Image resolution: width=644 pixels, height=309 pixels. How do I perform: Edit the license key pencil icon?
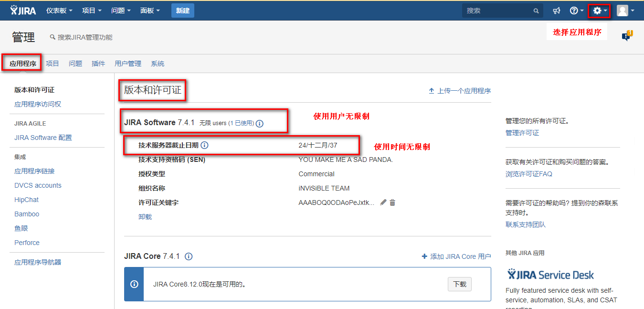coord(383,202)
